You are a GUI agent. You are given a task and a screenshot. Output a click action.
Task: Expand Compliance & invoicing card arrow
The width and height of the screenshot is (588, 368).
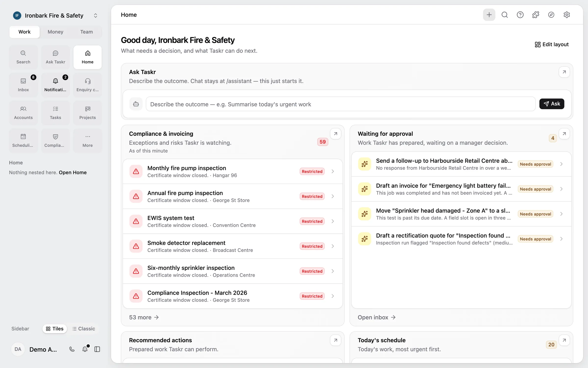click(336, 134)
